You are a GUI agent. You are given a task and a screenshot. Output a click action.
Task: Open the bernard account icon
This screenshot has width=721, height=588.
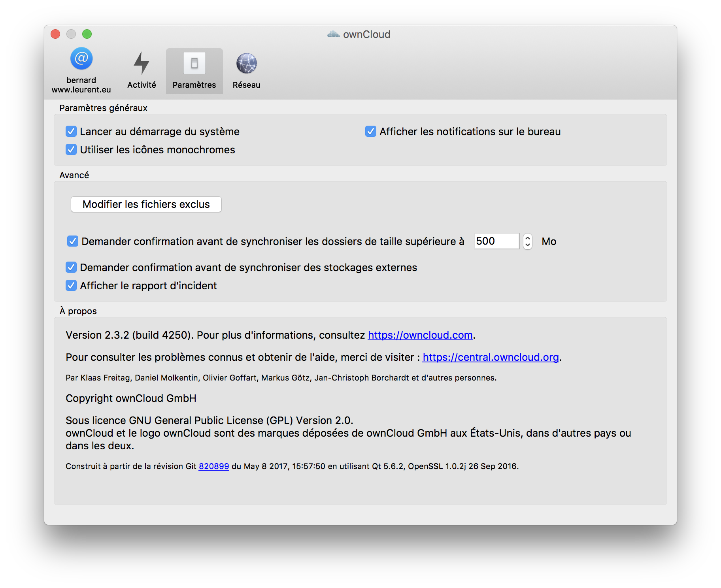[81, 59]
